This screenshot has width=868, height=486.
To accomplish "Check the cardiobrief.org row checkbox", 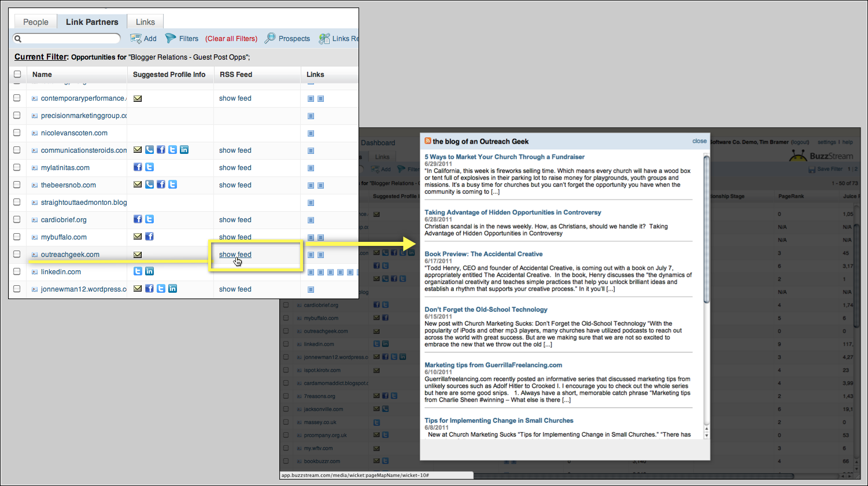I will pos(17,220).
